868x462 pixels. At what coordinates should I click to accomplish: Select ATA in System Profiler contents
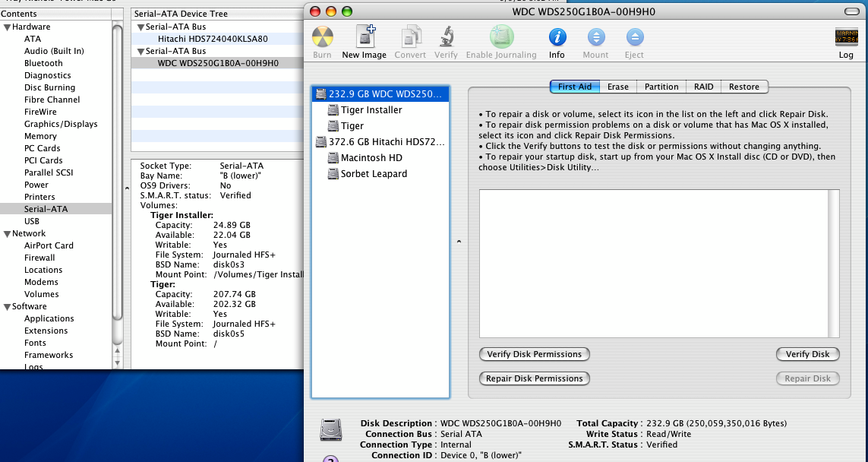(x=33, y=39)
